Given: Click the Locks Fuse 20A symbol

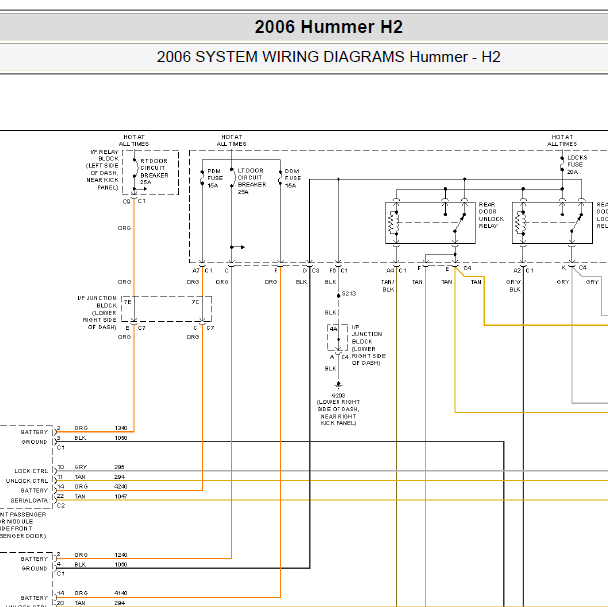Looking at the screenshot, I should (562, 164).
